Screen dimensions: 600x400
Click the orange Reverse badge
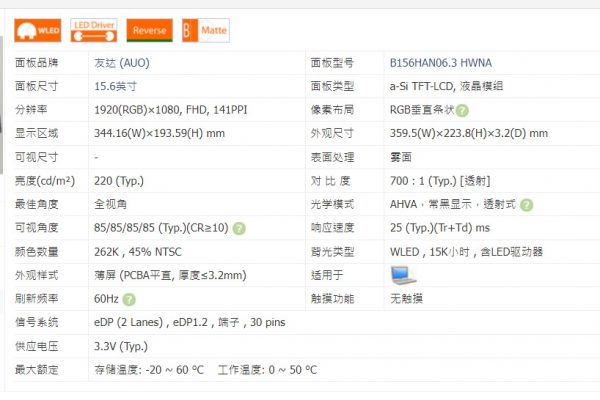point(150,31)
